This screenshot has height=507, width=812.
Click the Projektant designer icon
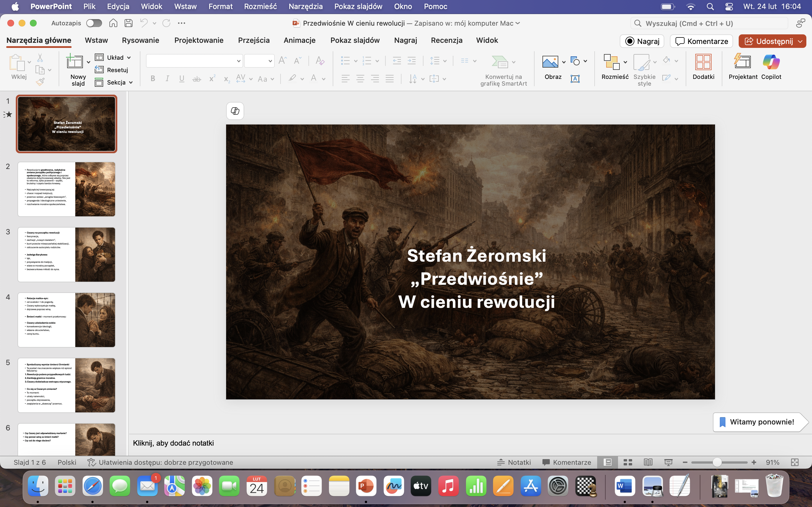pyautogui.click(x=743, y=62)
